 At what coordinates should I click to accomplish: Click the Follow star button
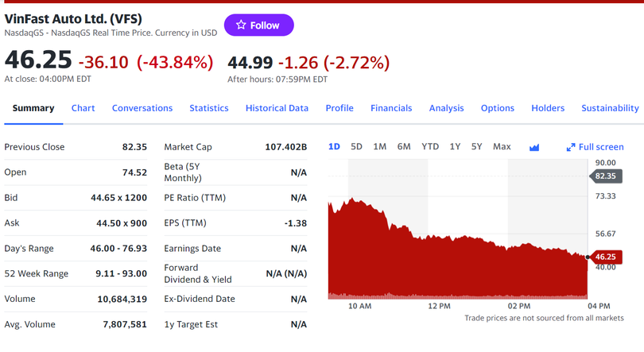pos(258,25)
